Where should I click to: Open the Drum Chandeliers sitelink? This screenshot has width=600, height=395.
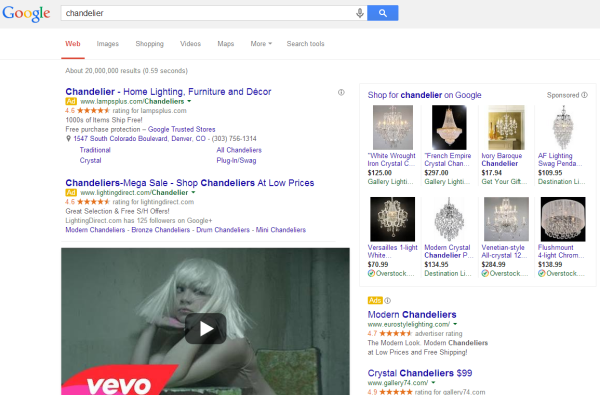tap(223, 230)
